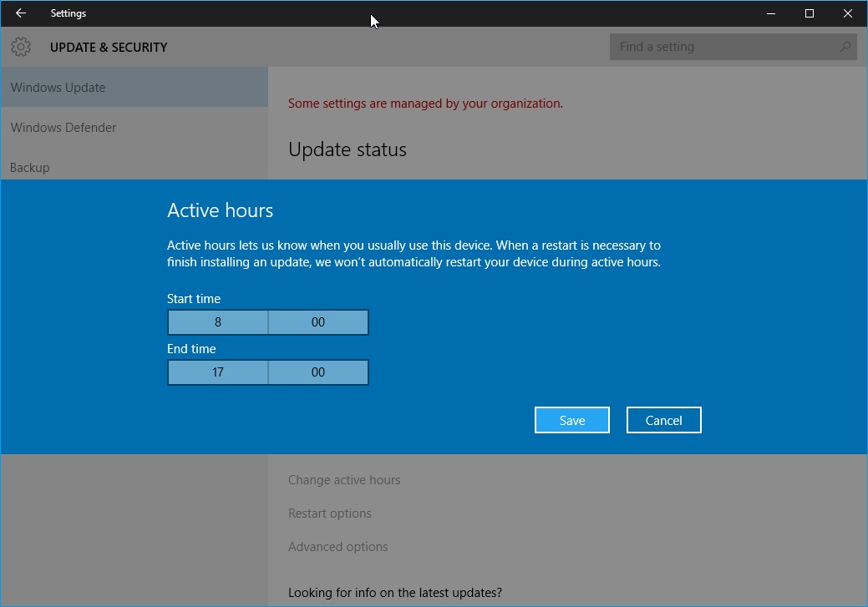The height and width of the screenshot is (607, 868).
Task: Open the End time hour picker
Action: [218, 372]
